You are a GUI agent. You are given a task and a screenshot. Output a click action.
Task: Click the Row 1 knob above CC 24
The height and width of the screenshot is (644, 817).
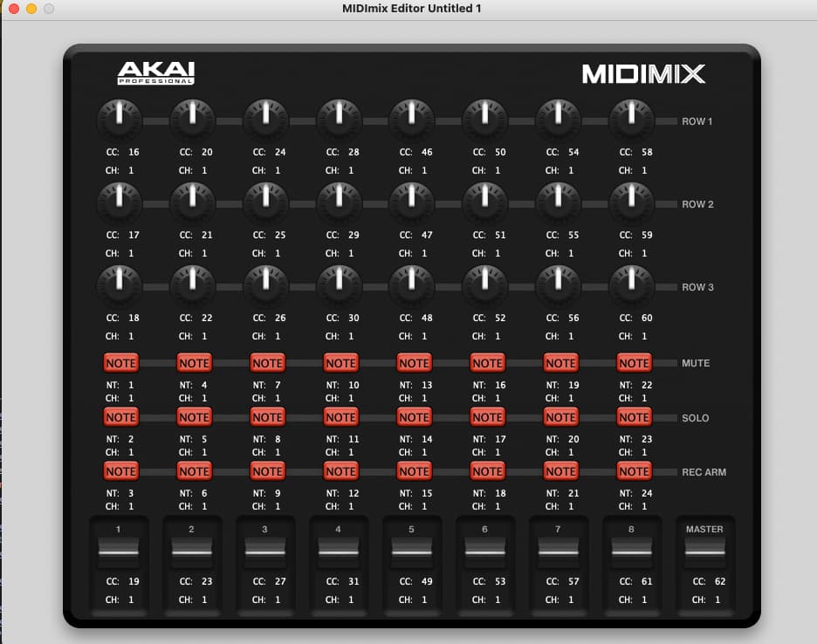click(x=265, y=120)
